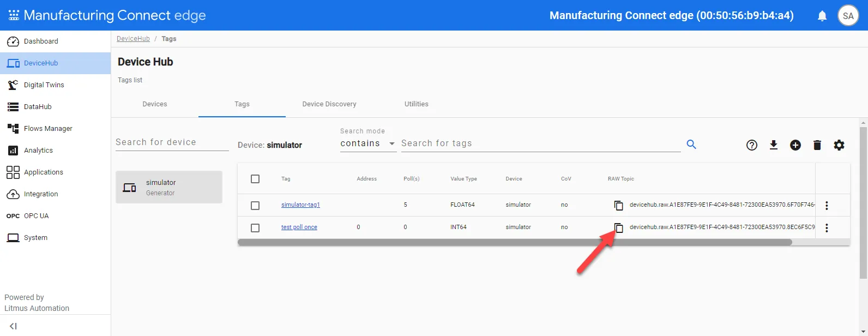The height and width of the screenshot is (336, 868).
Task: Open the Device Discovery tab
Action: 329,104
